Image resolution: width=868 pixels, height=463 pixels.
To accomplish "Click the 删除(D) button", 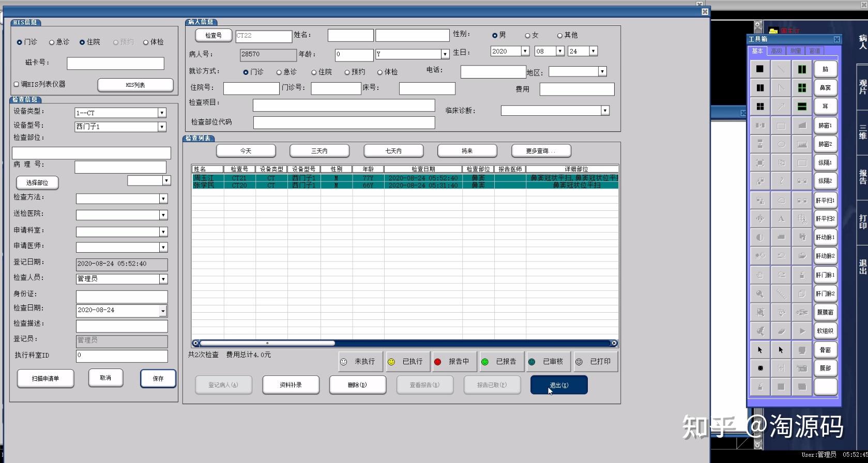I will coord(357,385).
